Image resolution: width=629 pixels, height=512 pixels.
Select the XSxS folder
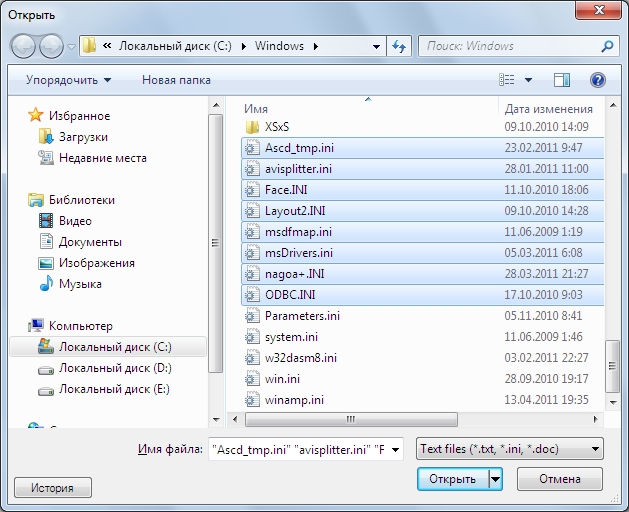276,127
